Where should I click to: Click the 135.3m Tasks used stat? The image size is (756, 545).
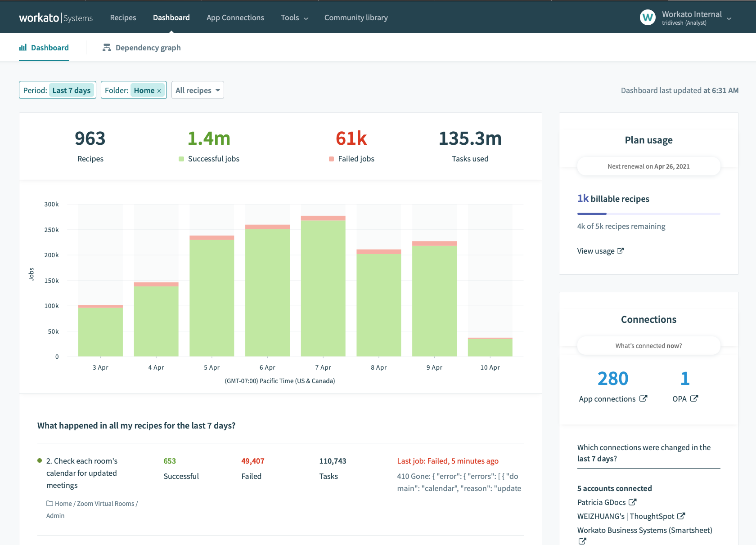[470, 146]
